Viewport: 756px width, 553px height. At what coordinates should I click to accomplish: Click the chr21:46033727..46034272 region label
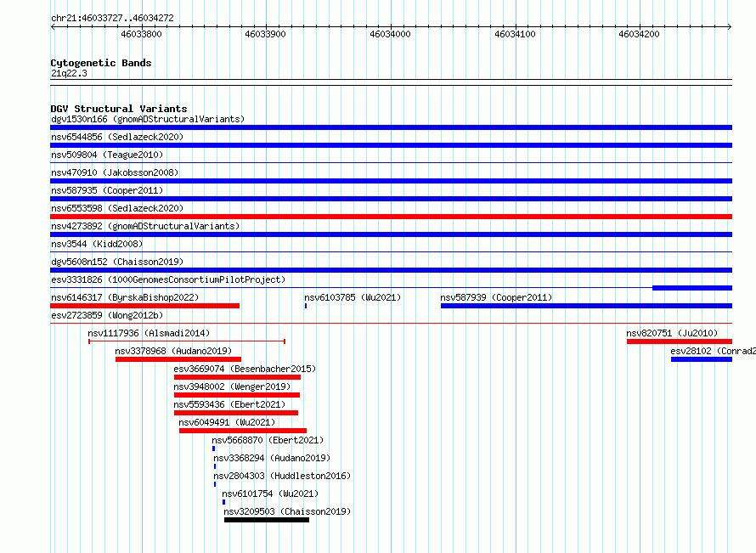pyautogui.click(x=112, y=18)
